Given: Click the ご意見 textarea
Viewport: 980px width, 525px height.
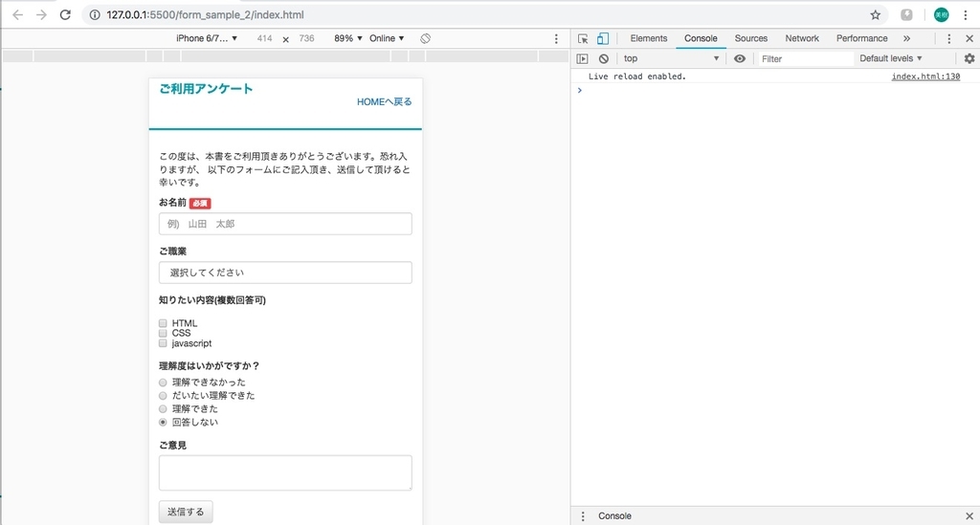Looking at the screenshot, I should click(x=285, y=472).
